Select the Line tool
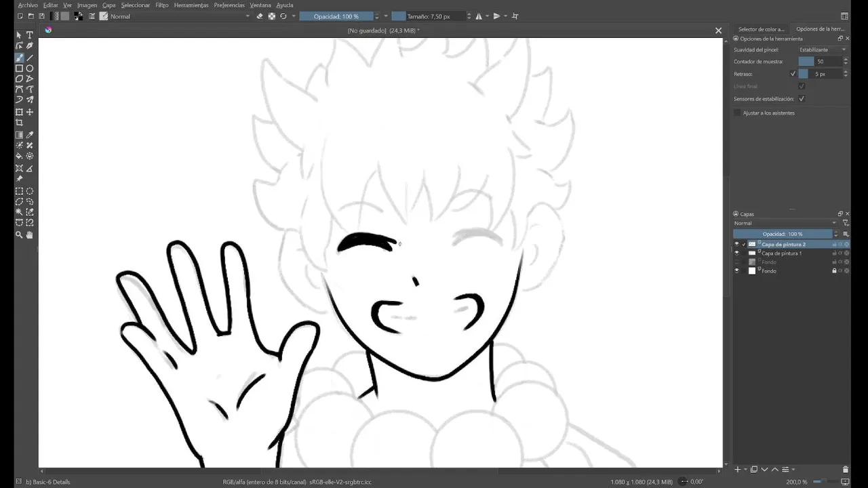868x488 pixels. pos(30,58)
